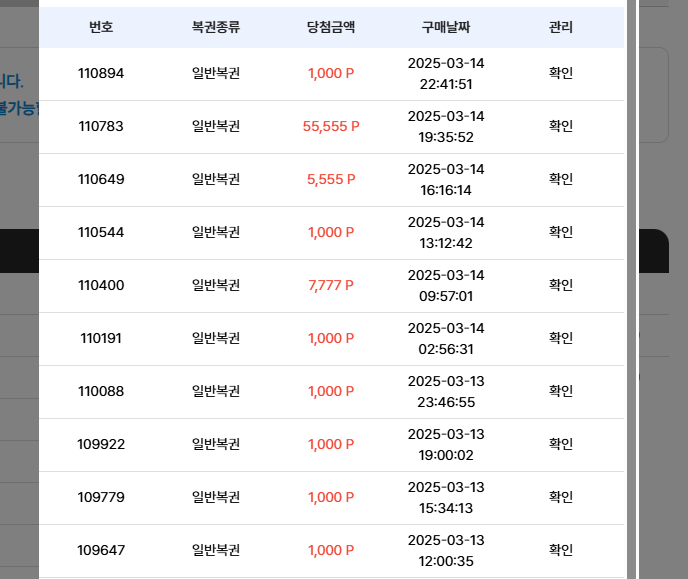Click the 번호 column header

(x=101, y=27)
